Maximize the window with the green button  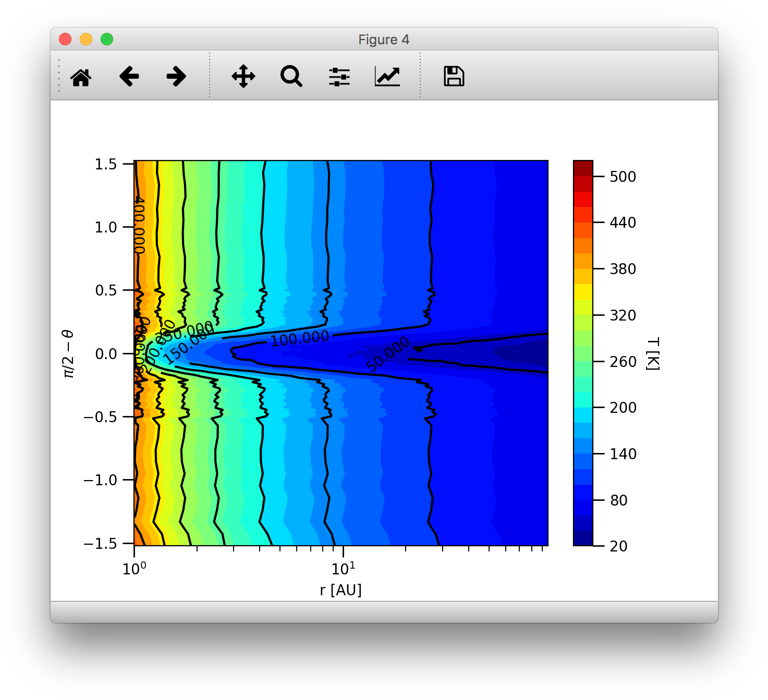tap(107, 39)
